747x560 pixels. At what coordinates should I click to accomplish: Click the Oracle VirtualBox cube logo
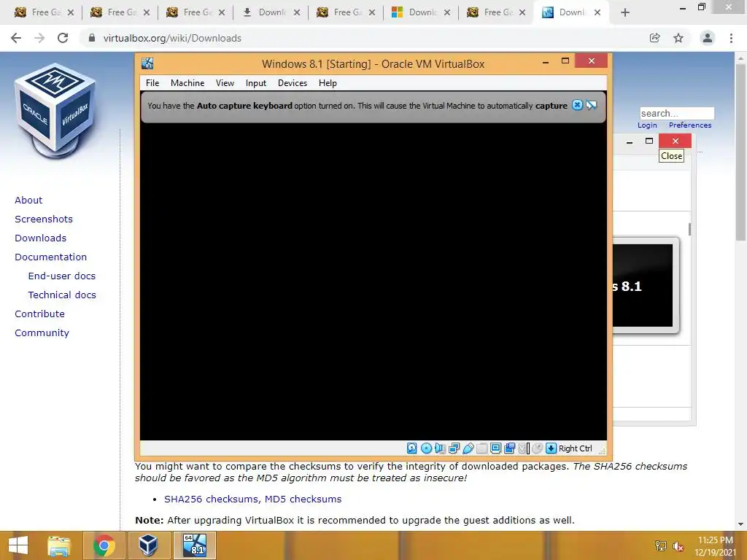pos(55,111)
